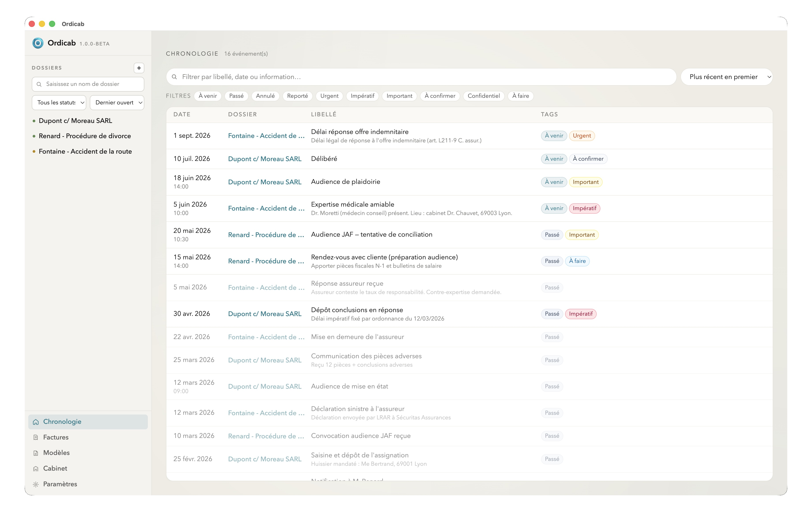This screenshot has height=528, width=812.
Task: Click the Ordicab logo icon
Action: [38, 43]
